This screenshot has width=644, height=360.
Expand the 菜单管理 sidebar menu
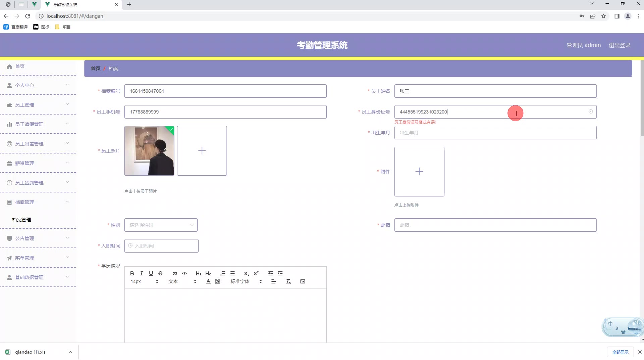pos(38,258)
